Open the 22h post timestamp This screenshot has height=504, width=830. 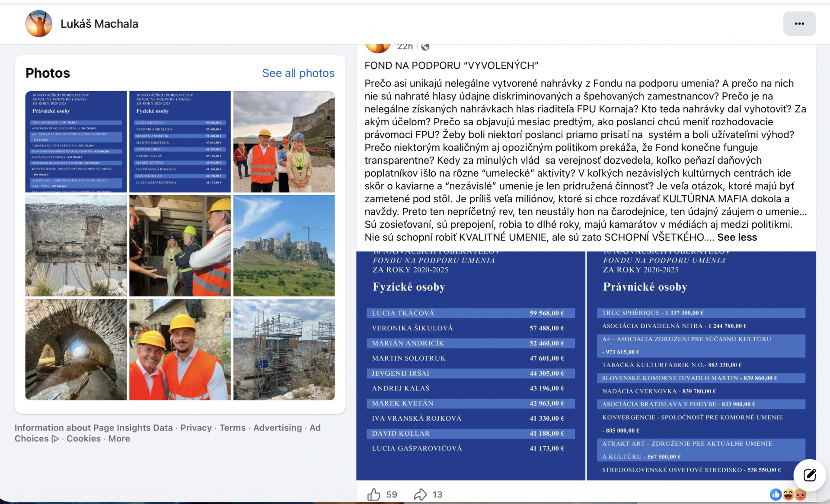tap(405, 47)
